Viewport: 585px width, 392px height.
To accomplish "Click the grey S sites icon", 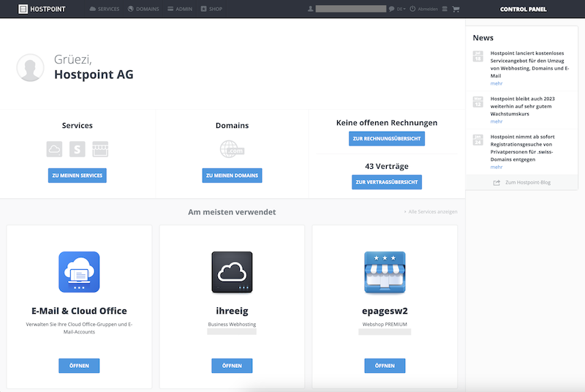I will 78,149.
